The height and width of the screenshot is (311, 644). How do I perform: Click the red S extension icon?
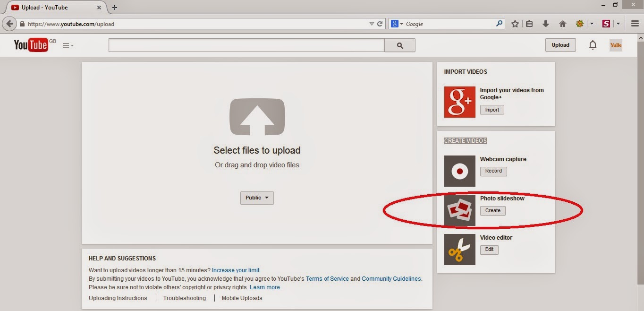point(606,24)
